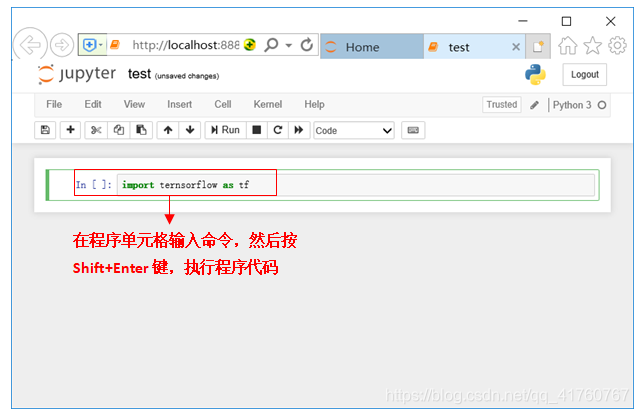Screen dimensions: 639x414
Task: Go forward with browser forward arrow
Action: pos(62,45)
